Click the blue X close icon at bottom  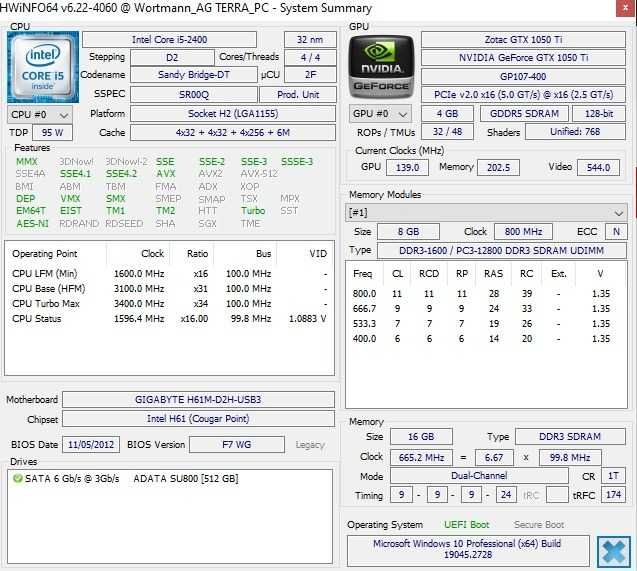pyautogui.click(x=613, y=552)
